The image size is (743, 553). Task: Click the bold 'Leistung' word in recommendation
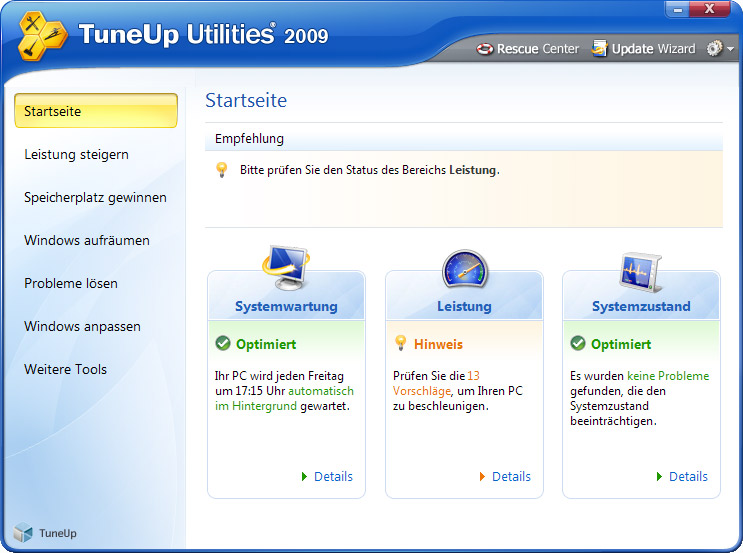(472, 170)
